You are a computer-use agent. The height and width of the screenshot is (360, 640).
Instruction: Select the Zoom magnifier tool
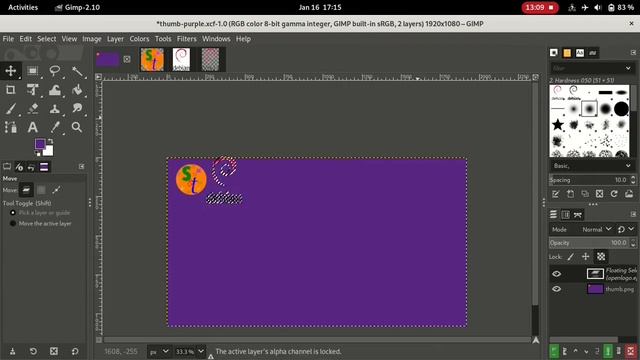click(77, 127)
